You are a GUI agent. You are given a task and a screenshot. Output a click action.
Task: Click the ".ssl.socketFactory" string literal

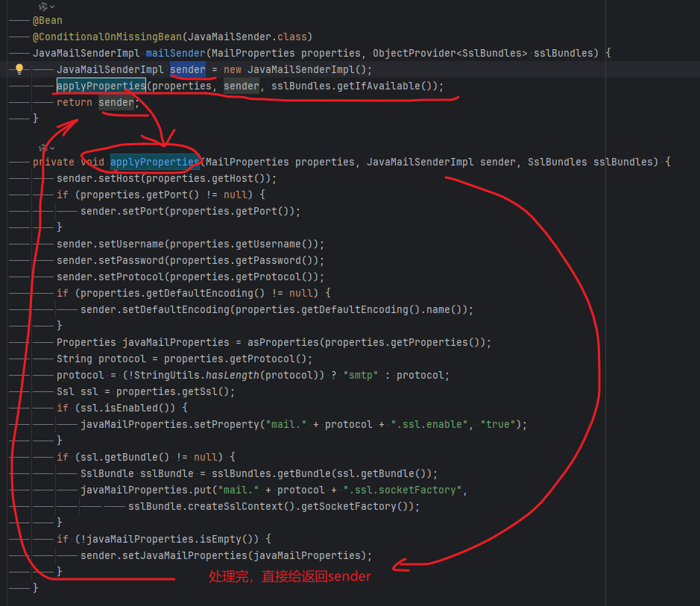point(402,490)
